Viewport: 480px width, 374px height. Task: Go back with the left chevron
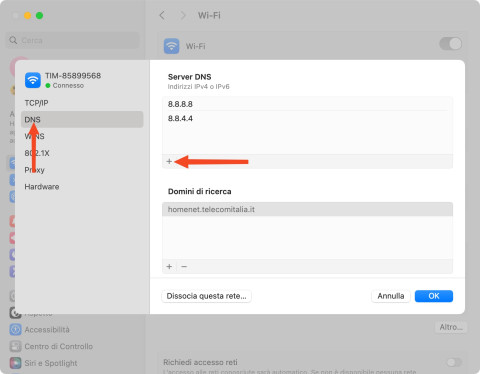coord(162,15)
